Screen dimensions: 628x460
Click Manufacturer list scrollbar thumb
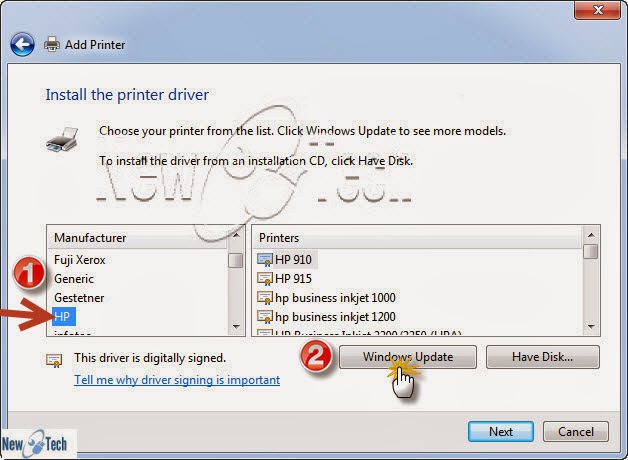(x=236, y=260)
